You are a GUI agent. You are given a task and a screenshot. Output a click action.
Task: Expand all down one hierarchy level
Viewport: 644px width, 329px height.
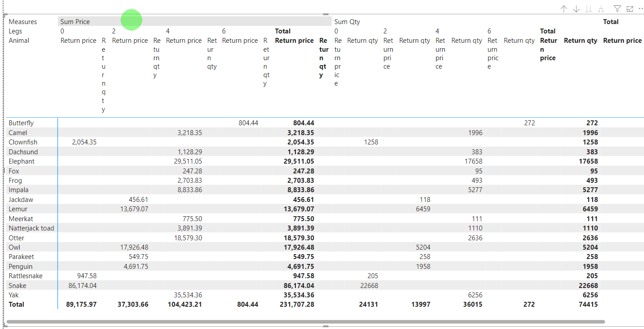coord(601,9)
